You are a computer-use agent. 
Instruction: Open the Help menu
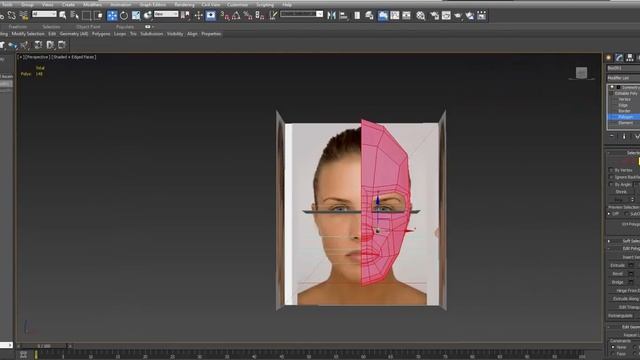tap(287, 4)
